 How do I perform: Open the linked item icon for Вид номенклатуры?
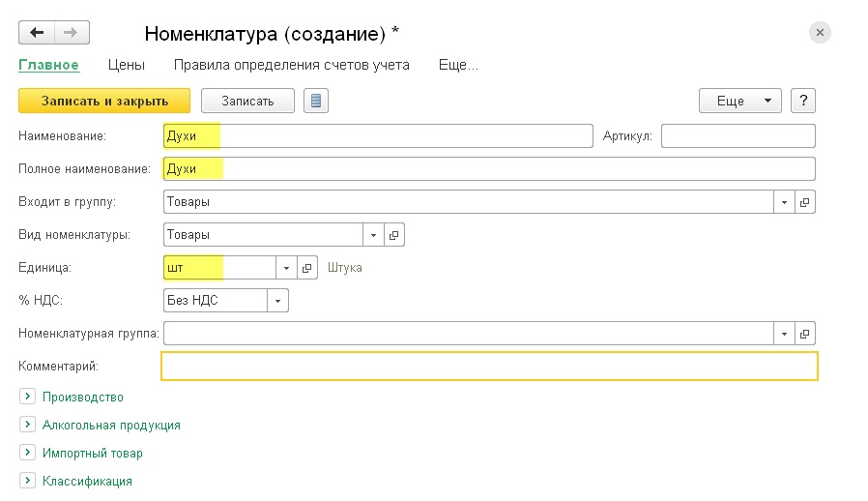(394, 235)
